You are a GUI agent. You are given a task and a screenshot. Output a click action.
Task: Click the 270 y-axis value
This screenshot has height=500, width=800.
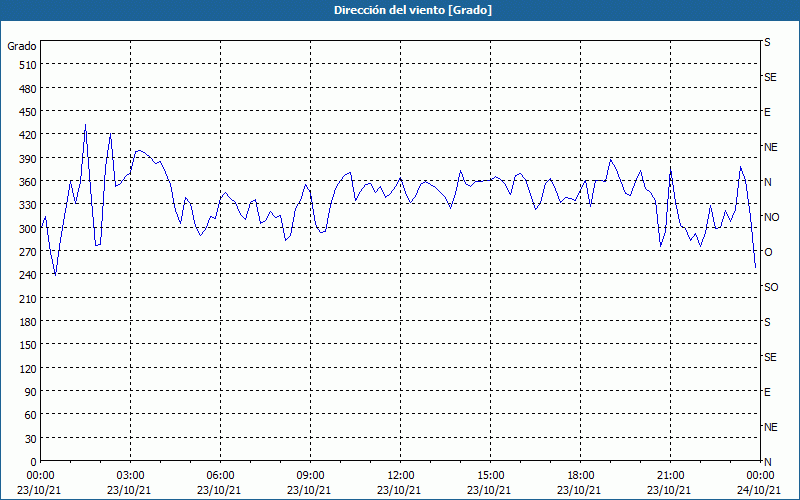click(x=28, y=252)
